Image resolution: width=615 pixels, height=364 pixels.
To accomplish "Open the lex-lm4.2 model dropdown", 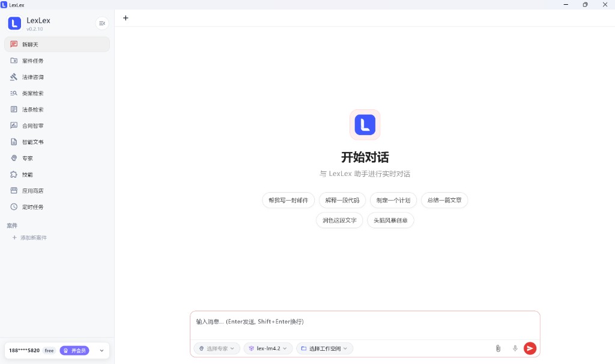I will point(268,348).
